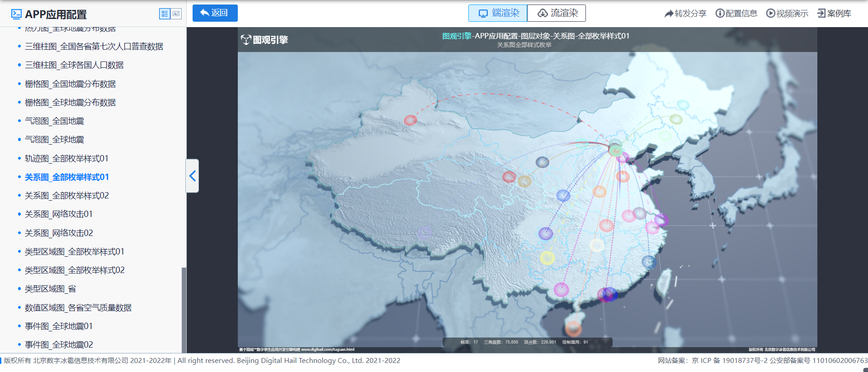Viewport: 868px width, 372px height.
Task: Switch sidebar to list view icon
Action: [165, 14]
